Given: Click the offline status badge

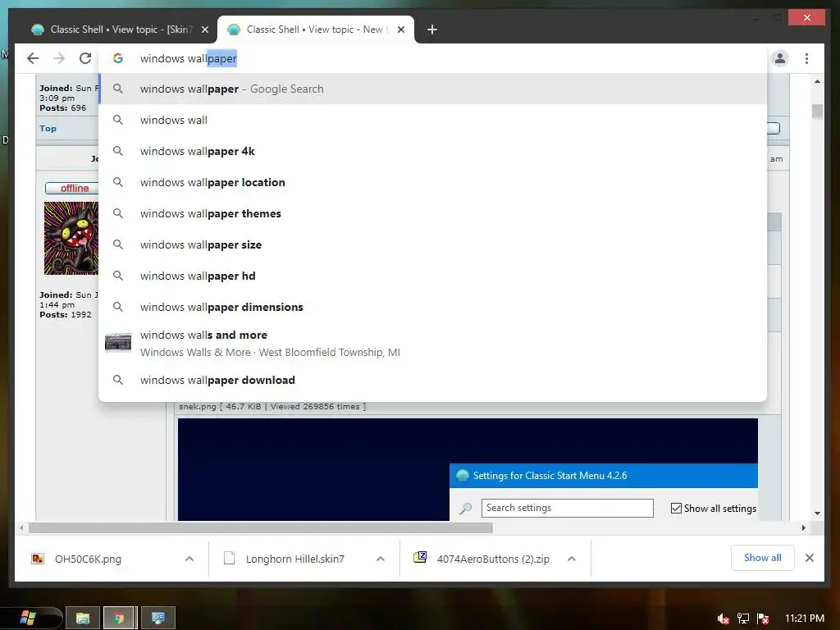Looking at the screenshot, I should (x=72, y=188).
